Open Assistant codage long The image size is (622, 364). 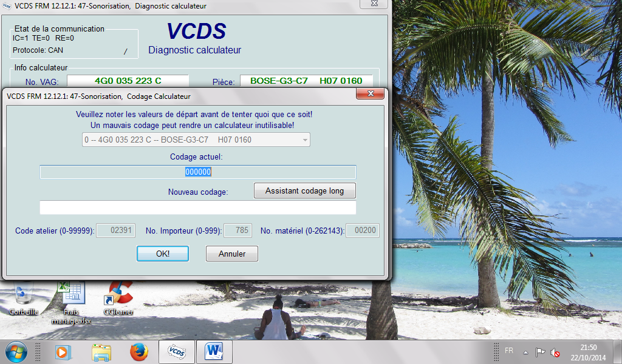(x=305, y=191)
